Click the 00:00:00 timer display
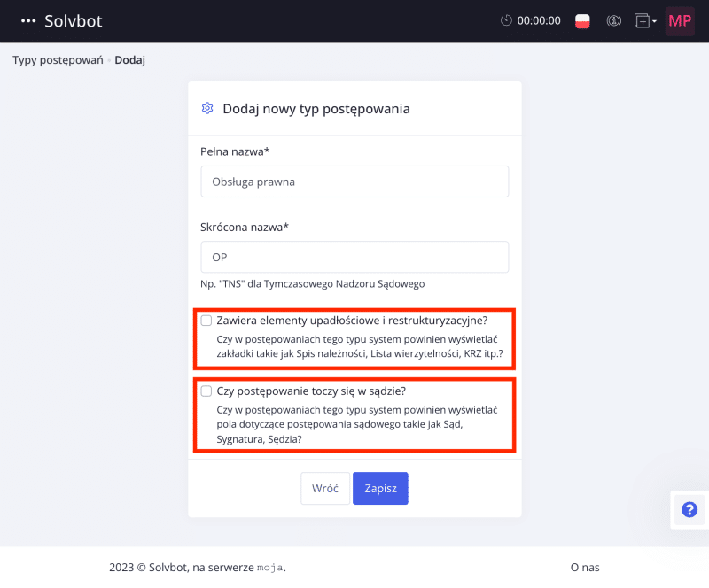Image resolution: width=709 pixels, height=588 pixels. (x=539, y=20)
